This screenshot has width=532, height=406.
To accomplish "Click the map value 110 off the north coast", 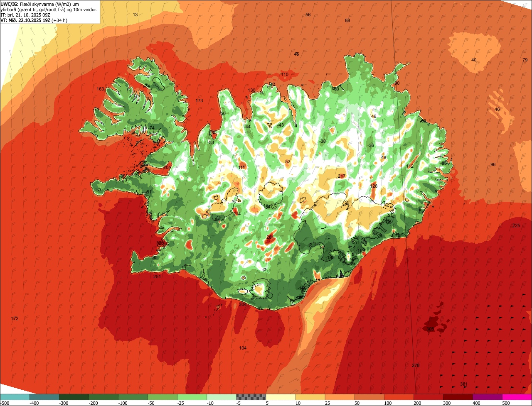I will (284, 74).
